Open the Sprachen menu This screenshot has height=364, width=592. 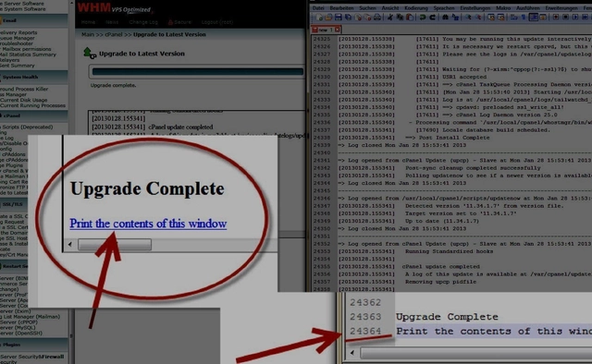tap(444, 8)
